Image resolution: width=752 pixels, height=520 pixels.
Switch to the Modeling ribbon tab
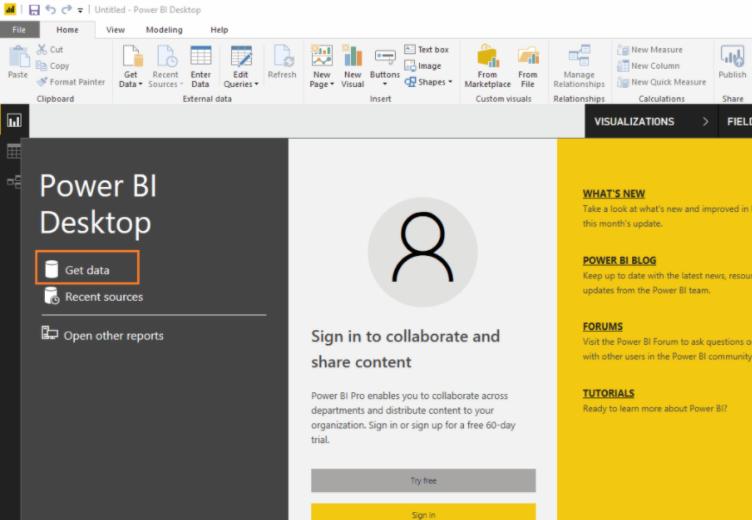tap(164, 30)
